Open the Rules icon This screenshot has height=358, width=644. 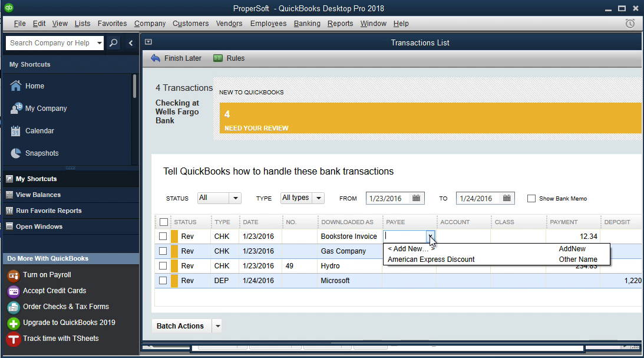(x=217, y=58)
